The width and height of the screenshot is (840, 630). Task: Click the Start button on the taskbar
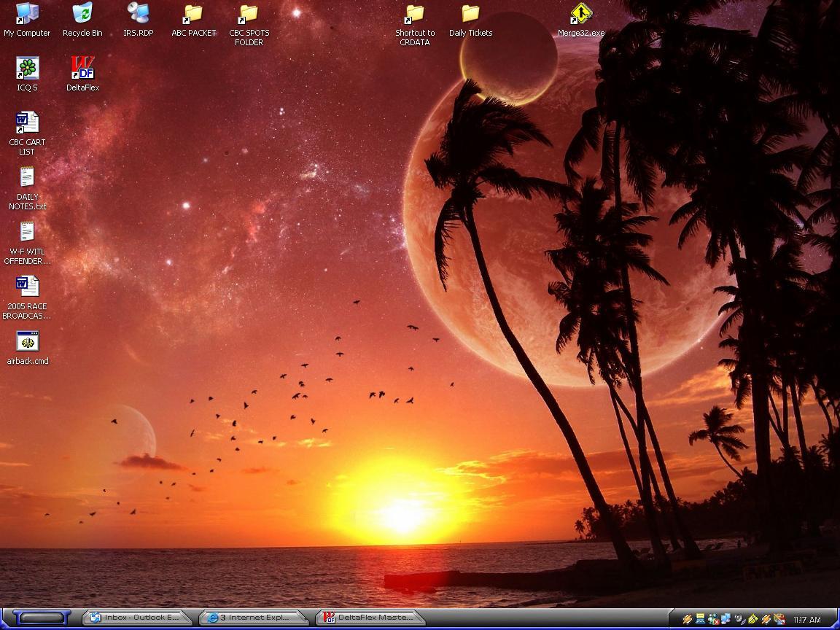[41, 618]
